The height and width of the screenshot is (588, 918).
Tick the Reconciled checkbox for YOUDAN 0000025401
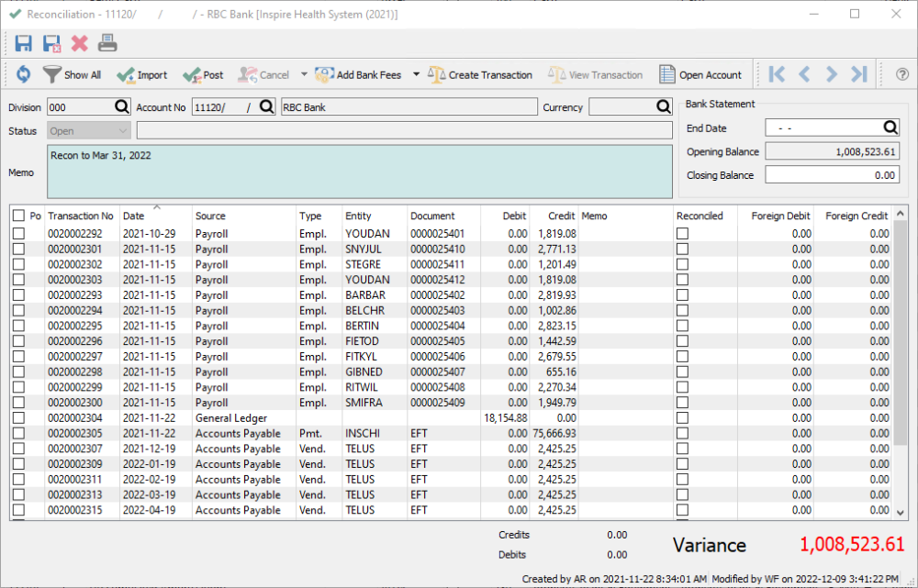coord(682,234)
